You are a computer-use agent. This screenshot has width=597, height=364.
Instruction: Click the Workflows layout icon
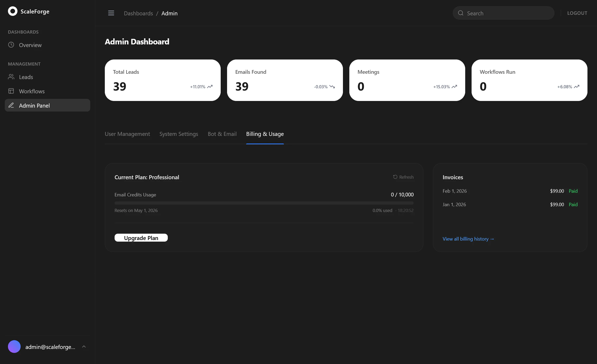(11, 91)
